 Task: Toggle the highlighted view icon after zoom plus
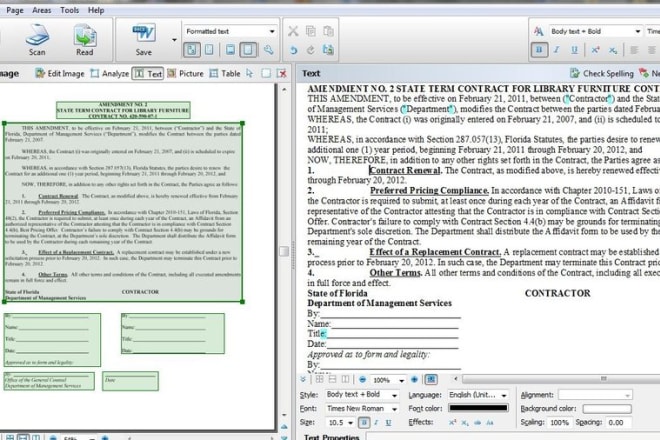tap(431, 379)
